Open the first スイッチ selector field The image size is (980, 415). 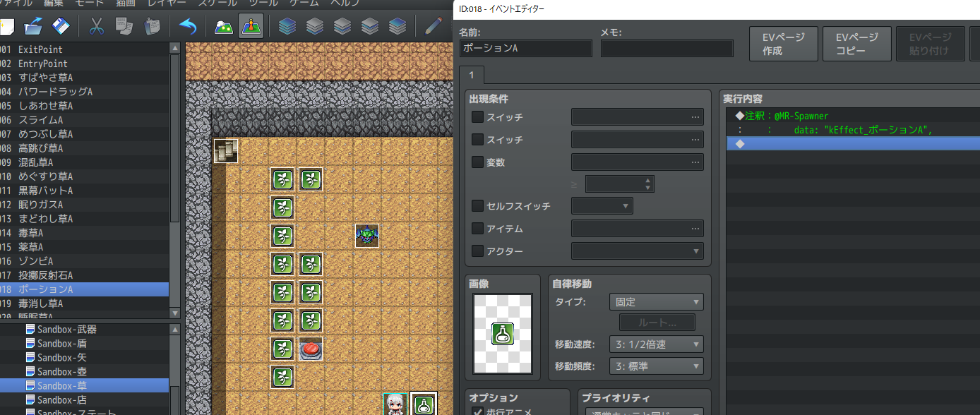click(x=638, y=117)
